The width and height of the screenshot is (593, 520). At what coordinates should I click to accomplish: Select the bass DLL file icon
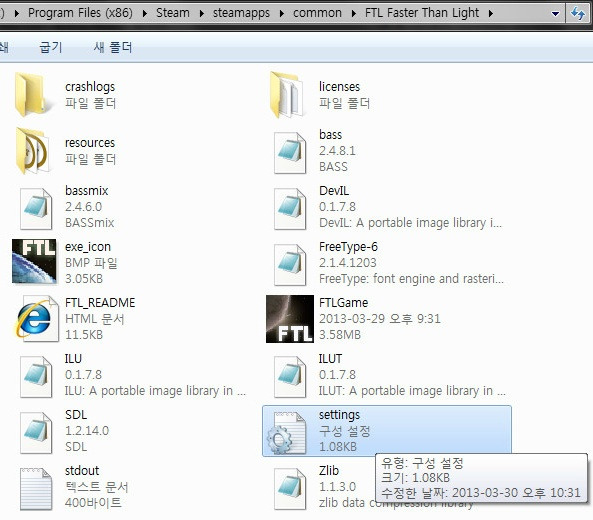[x=290, y=152]
